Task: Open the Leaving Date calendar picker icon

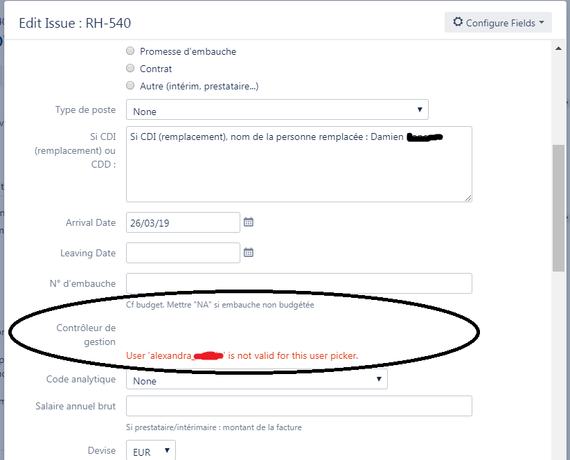Action: pos(248,252)
